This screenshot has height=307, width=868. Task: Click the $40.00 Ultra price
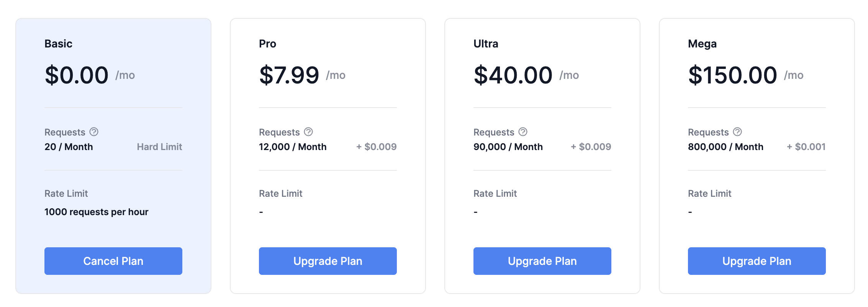(x=513, y=75)
